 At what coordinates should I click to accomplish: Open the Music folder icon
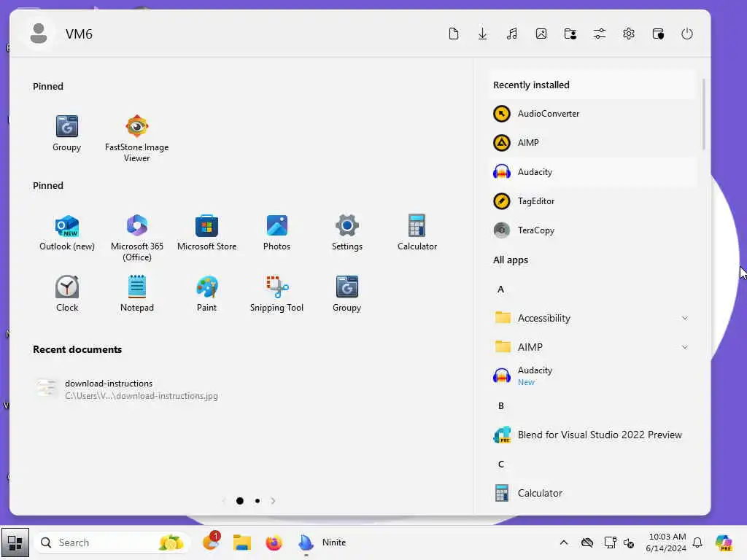[512, 34]
